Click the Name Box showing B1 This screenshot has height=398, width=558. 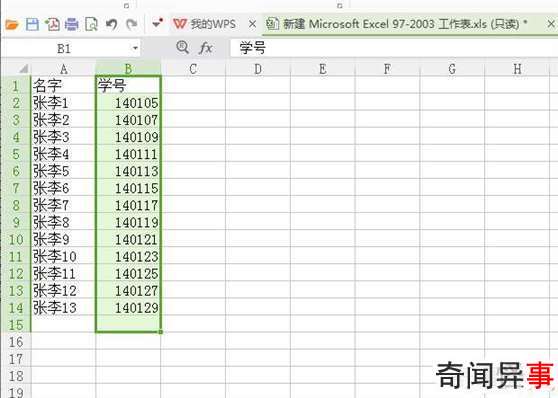(x=64, y=48)
